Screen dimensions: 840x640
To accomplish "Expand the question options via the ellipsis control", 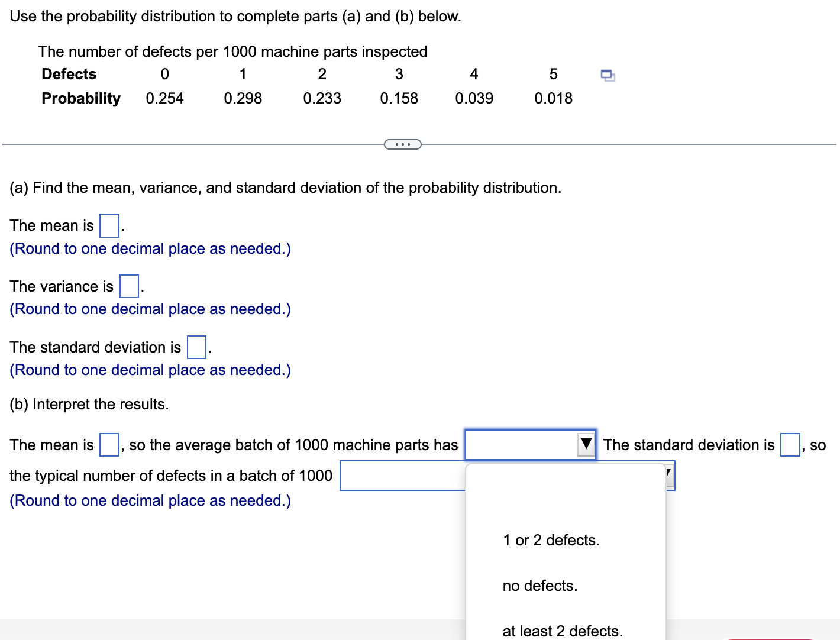I will (x=403, y=144).
